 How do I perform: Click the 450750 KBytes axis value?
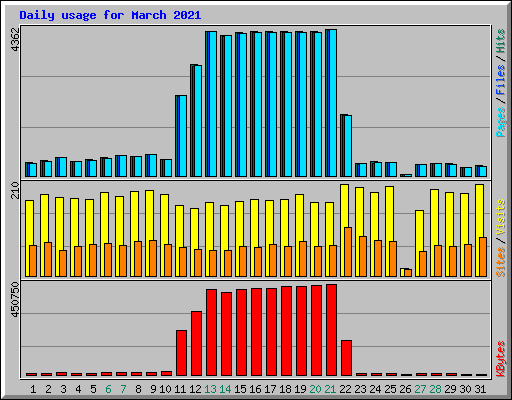tap(15, 299)
